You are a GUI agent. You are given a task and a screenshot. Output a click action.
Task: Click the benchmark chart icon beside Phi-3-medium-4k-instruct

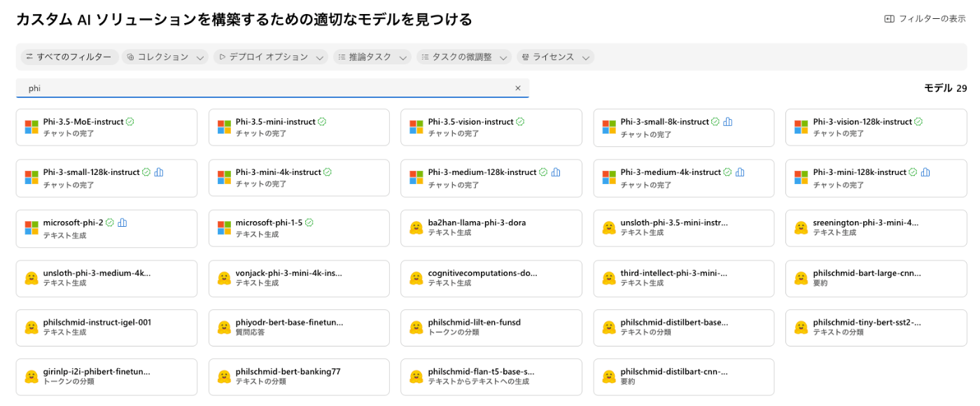[x=740, y=172]
